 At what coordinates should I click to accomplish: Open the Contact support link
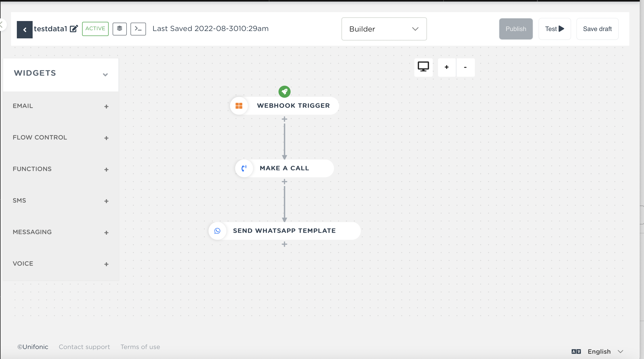pyautogui.click(x=84, y=347)
